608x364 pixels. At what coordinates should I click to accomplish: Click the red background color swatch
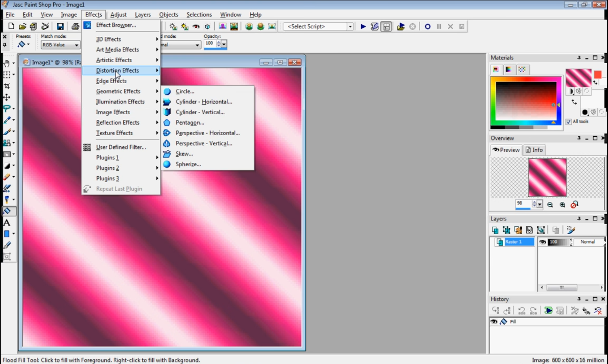point(597,74)
